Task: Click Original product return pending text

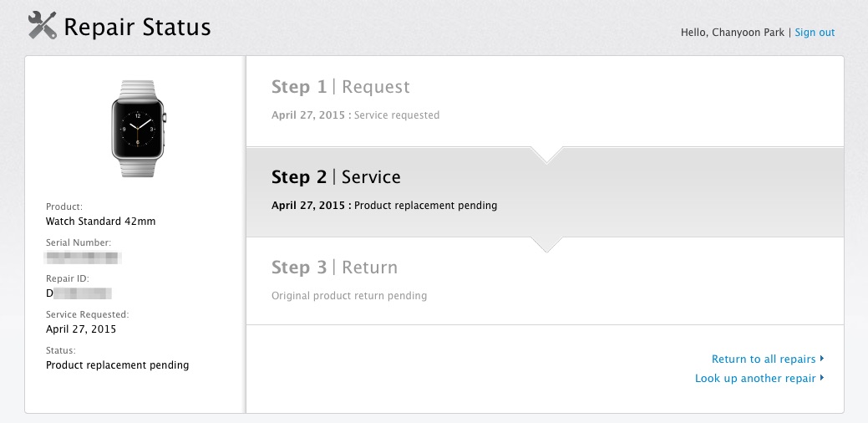Action: coord(348,296)
